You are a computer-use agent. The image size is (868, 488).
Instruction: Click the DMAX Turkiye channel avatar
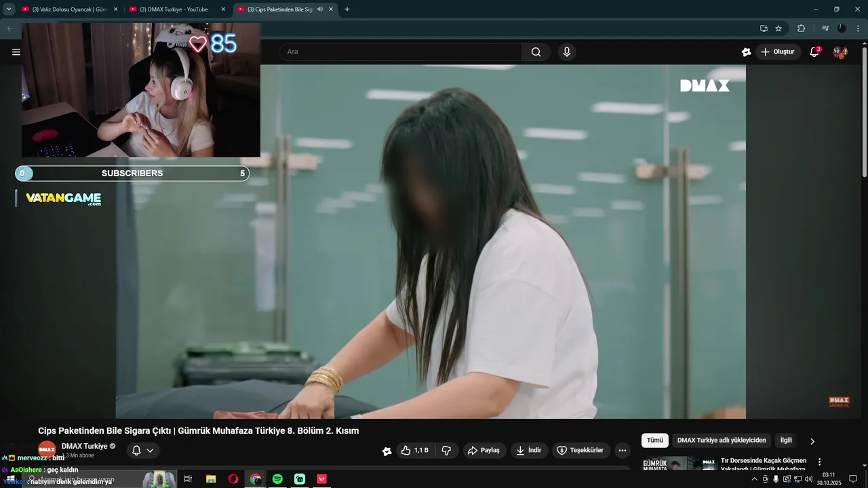pos(47,450)
